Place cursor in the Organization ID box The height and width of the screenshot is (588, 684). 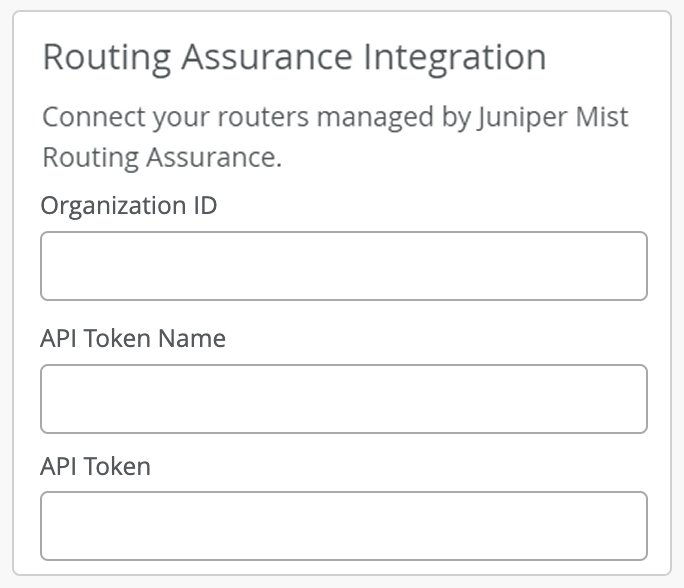[x=343, y=266]
